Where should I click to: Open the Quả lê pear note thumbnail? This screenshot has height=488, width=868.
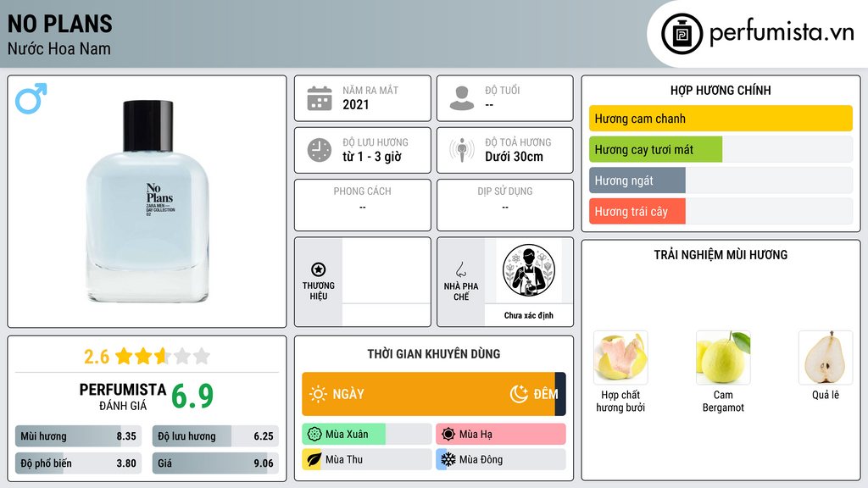coord(826,358)
